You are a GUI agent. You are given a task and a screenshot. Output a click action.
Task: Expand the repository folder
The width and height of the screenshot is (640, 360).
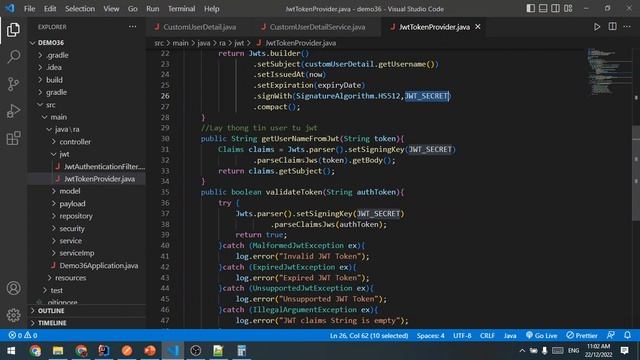[76, 216]
